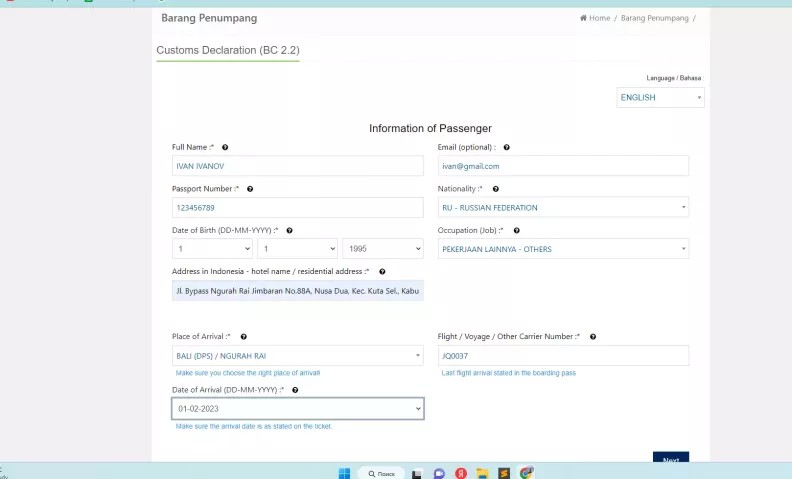Go to Home breadcrumb link
The image size is (792, 479).
click(x=595, y=18)
